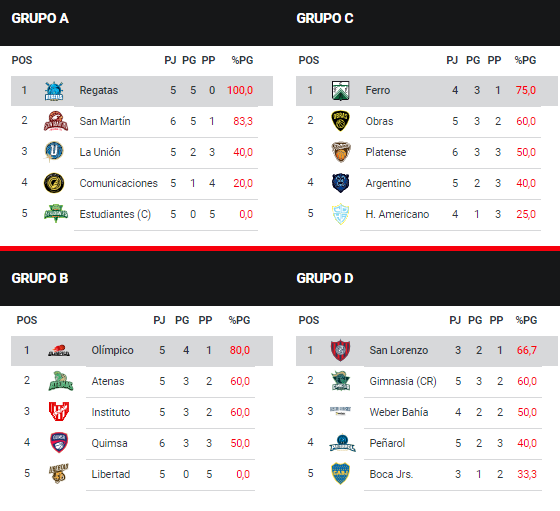The width and height of the screenshot is (560, 511).
Task: Select the GRUPO D header
Action: [325, 278]
